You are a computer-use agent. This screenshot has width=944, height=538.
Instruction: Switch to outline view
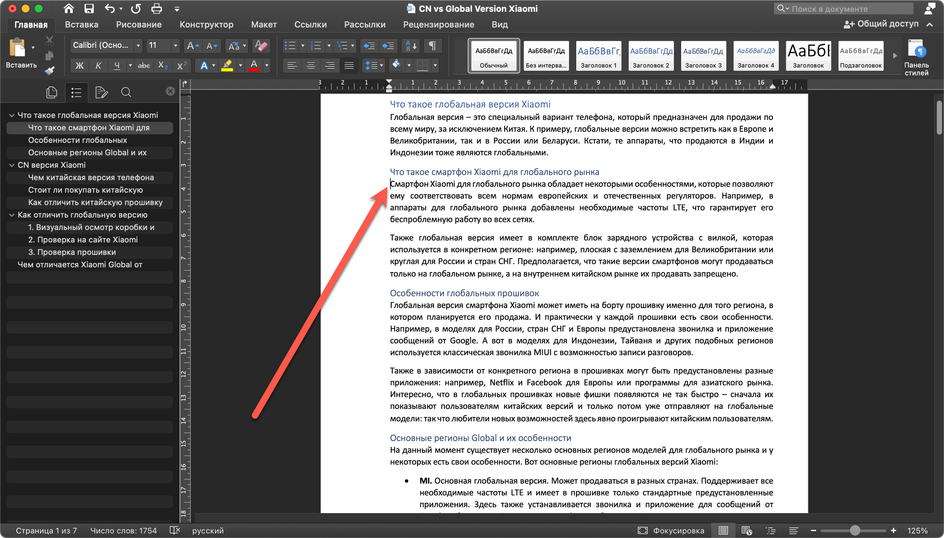[771, 530]
